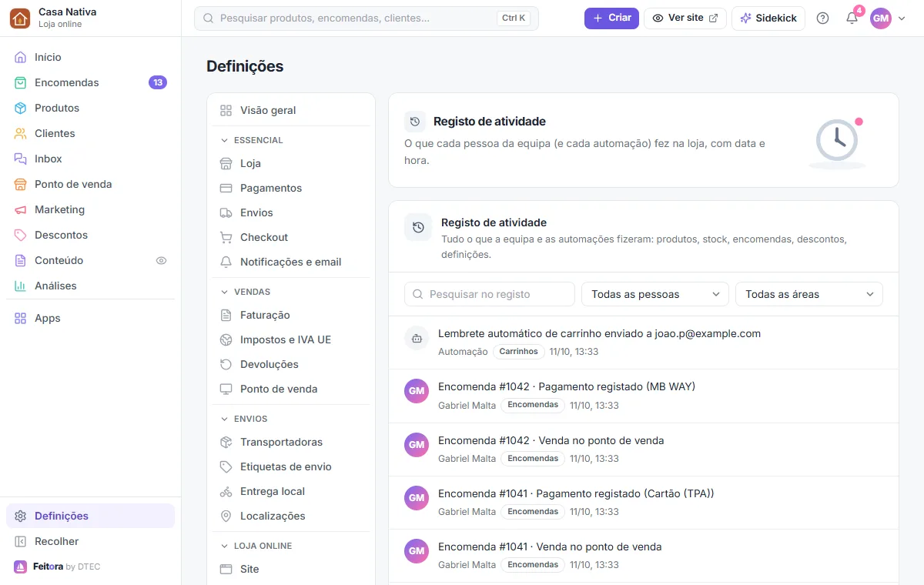Open the GM account menu chevron

pos(902,18)
